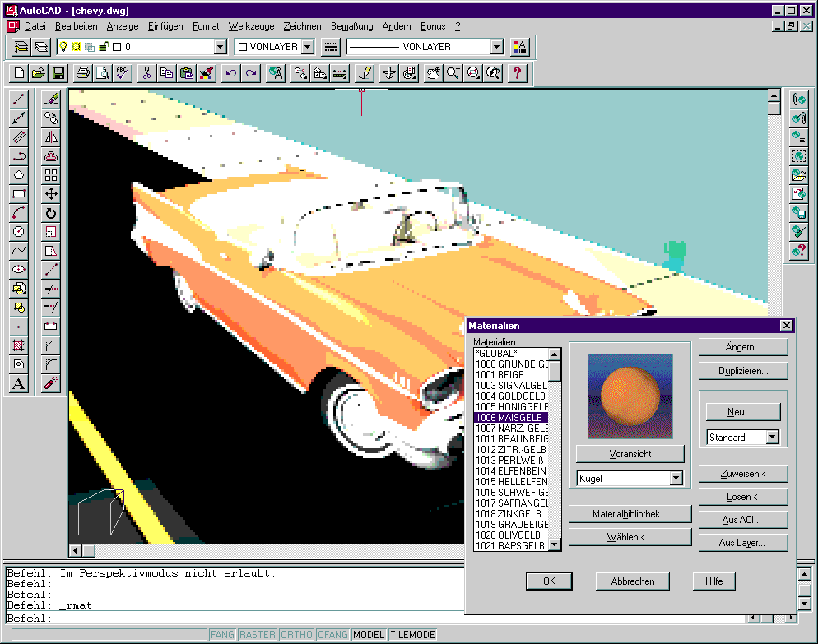Open the layer selection dropdown

pyautogui.click(x=220, y=48)
